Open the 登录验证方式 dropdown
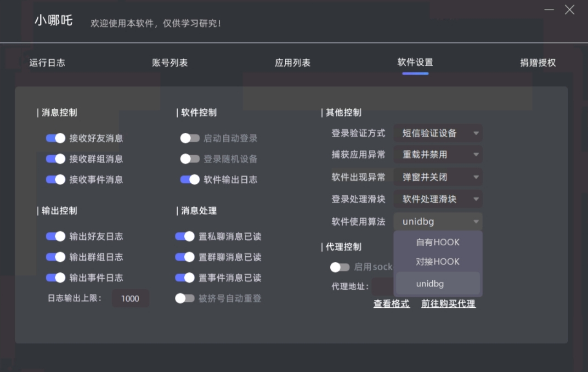 point(438,133)
